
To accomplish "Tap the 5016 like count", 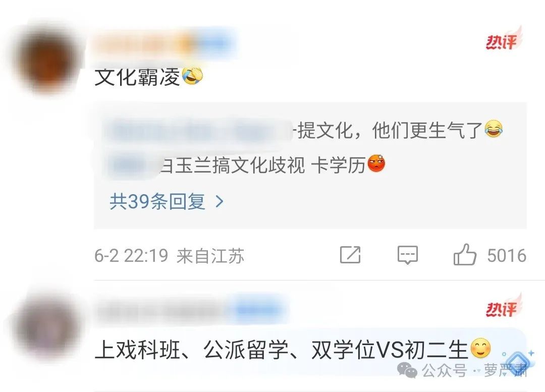I will click(x=507, y=255).
